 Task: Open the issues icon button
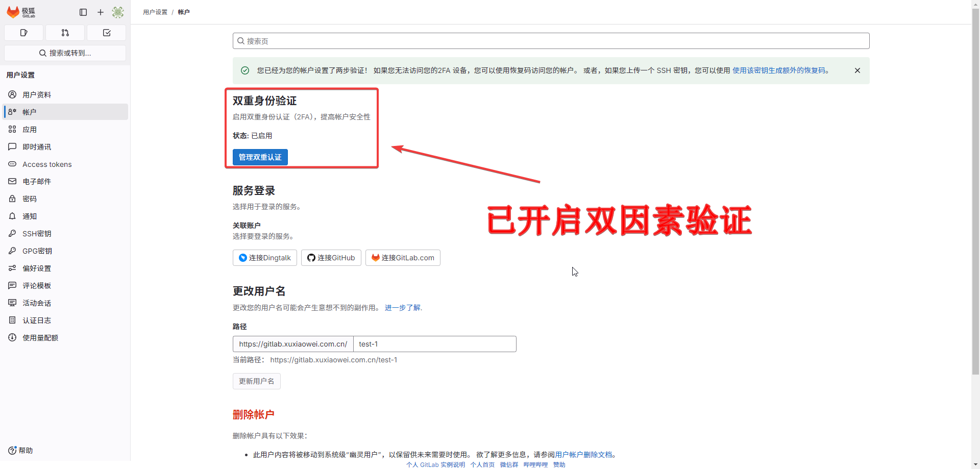pos(23,33)
